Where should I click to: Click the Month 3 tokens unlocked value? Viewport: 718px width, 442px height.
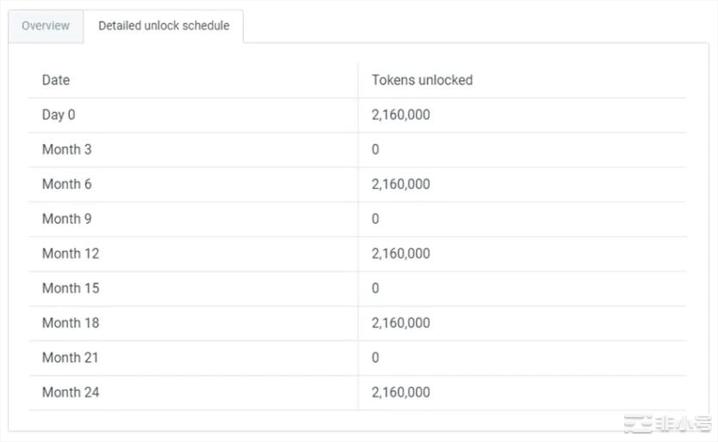click(x=375, y=149)
